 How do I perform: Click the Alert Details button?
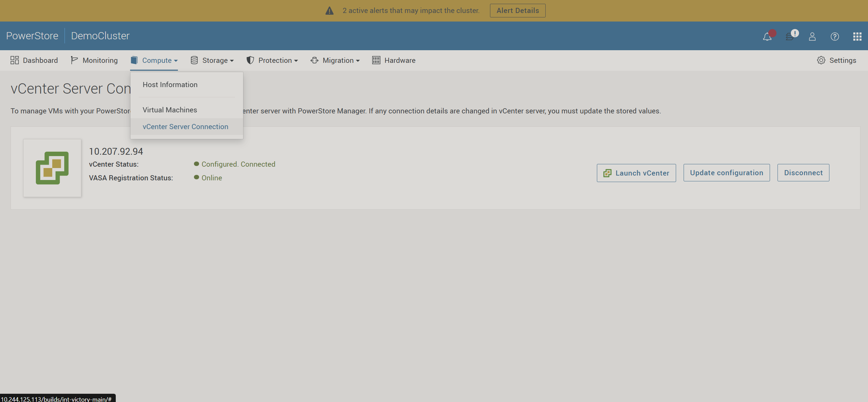click(x=517, y=10)
